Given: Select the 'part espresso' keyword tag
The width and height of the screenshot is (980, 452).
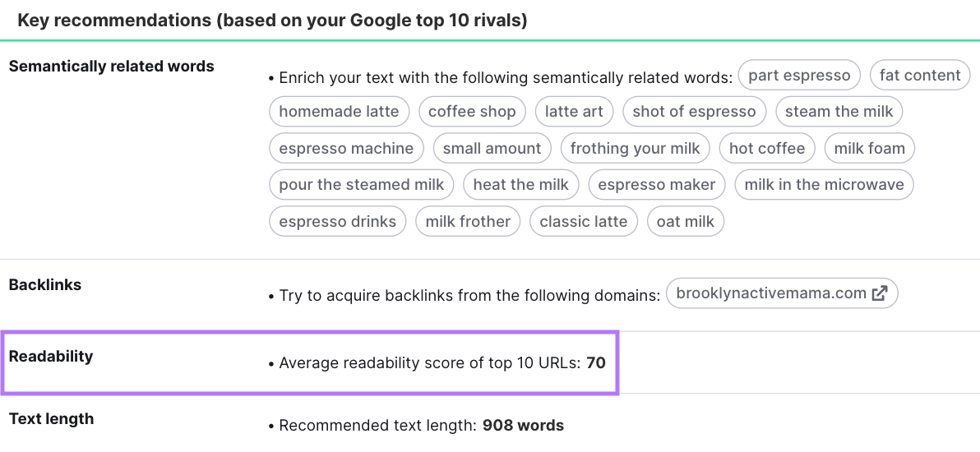Looking at the screenshot, I should [x=799, y=76].
